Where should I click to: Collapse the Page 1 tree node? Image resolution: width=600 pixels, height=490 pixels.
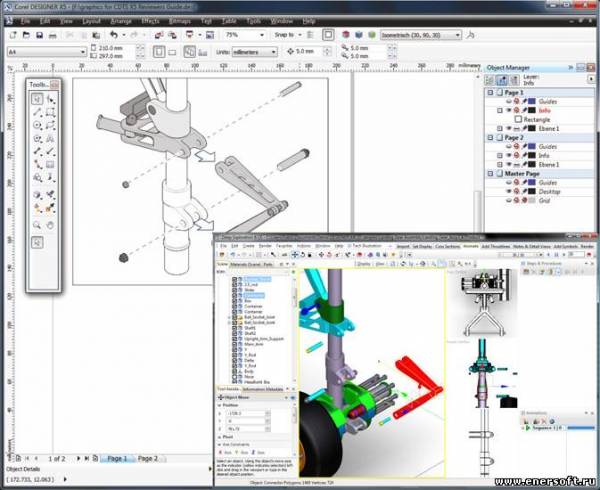click(x=491, y=93)
